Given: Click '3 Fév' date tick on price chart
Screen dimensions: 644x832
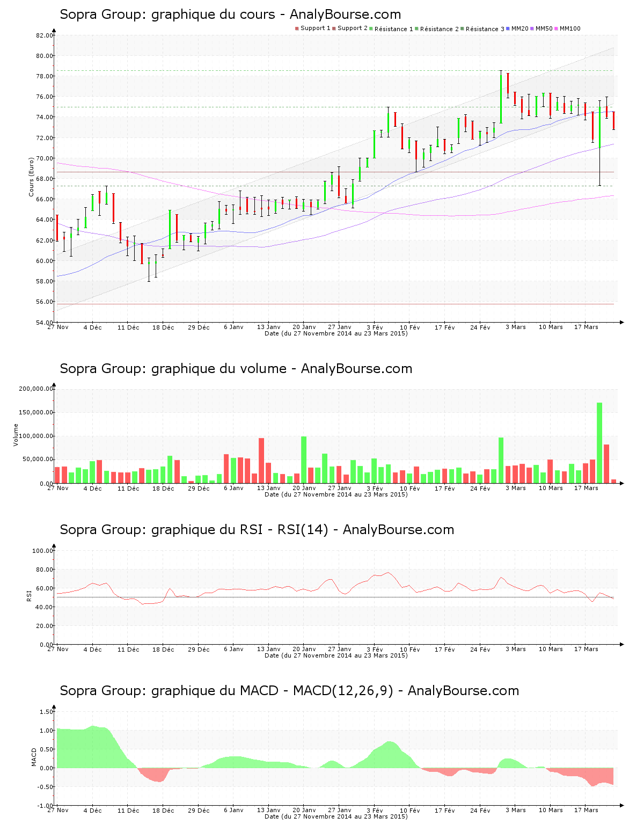Looking at the screenshot, I should pyautogui.click(x=375, y=327).
